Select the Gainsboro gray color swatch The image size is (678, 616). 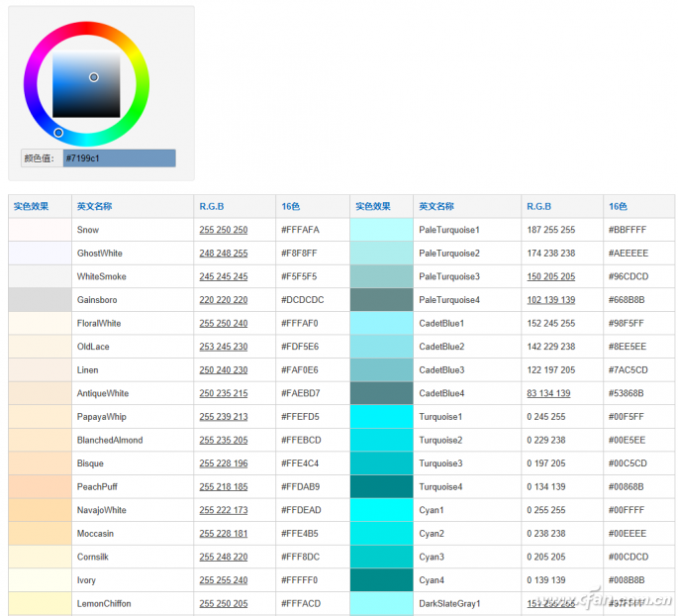[40, 300]
